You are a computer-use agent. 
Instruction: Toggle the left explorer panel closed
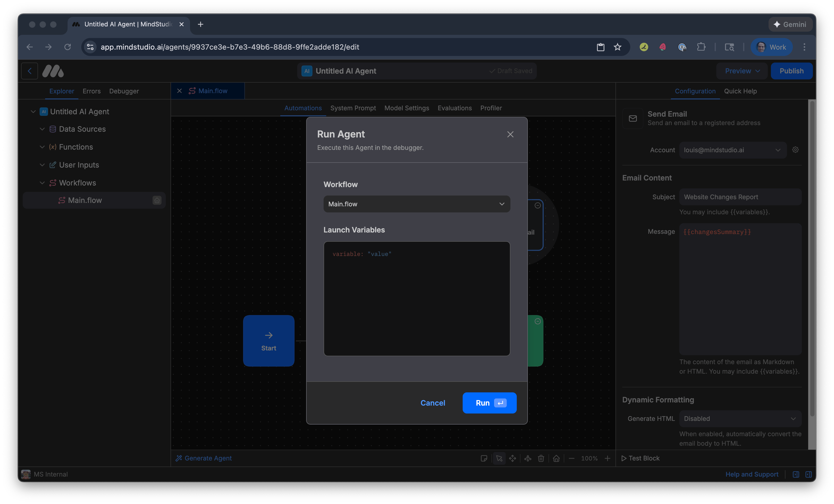click(796, 474)
